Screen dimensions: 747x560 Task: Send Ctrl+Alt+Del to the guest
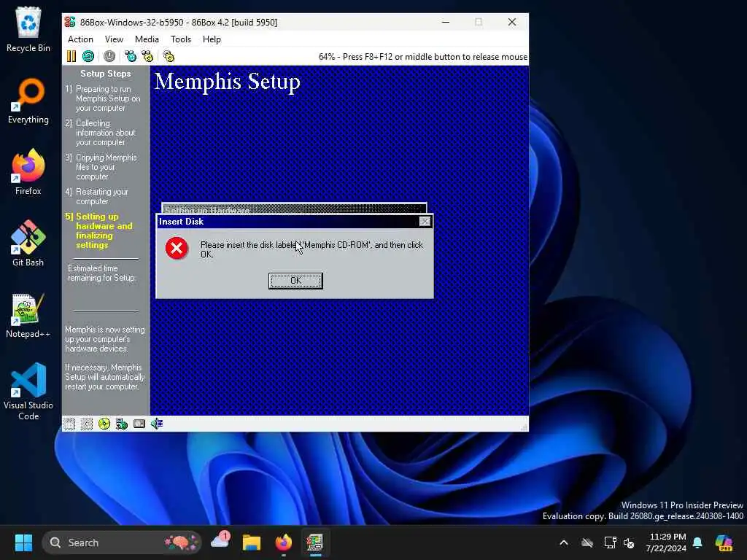131,56
